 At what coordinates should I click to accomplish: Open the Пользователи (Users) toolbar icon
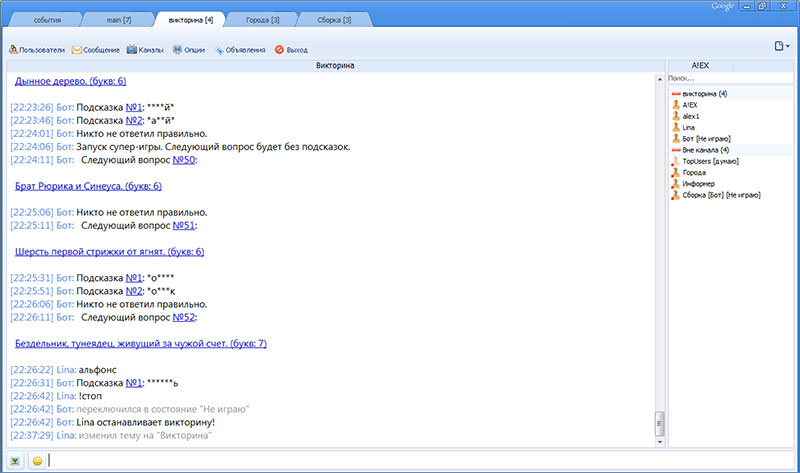13,49
